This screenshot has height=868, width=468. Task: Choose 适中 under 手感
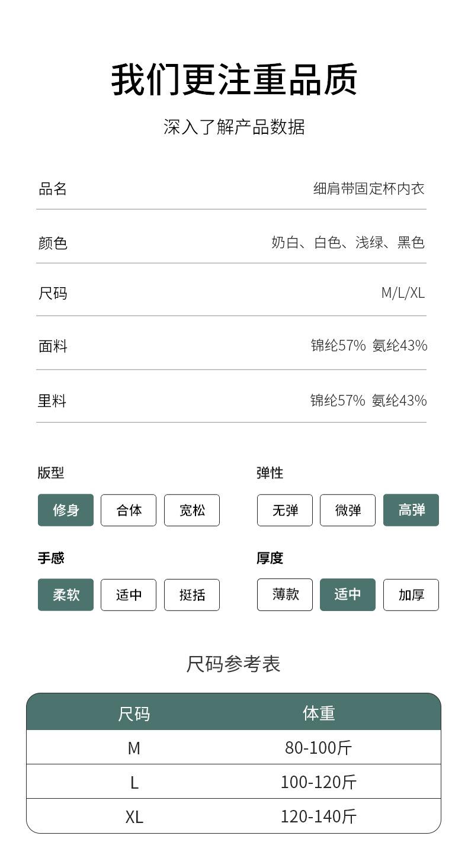129,594
